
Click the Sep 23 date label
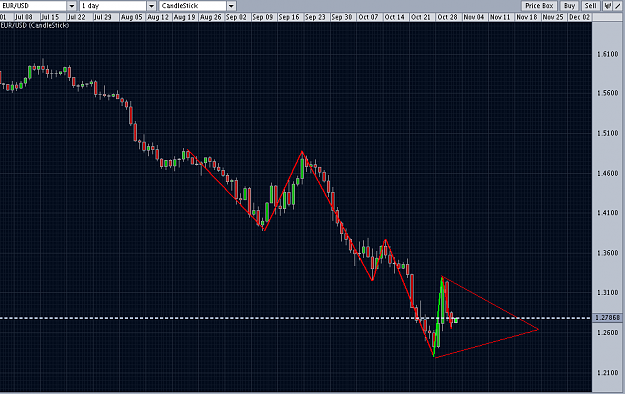[x=315, y=17]
